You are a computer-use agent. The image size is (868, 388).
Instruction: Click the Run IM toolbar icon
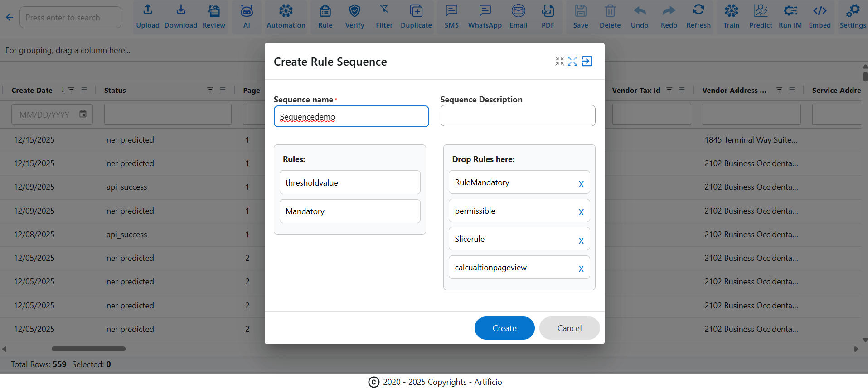(x=790, y=10)
